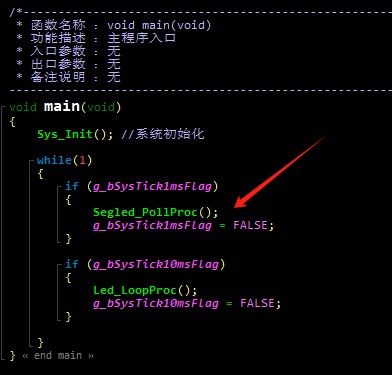
Task: Click the 功能描述 主程序入口 comment line
Action: 96,38
